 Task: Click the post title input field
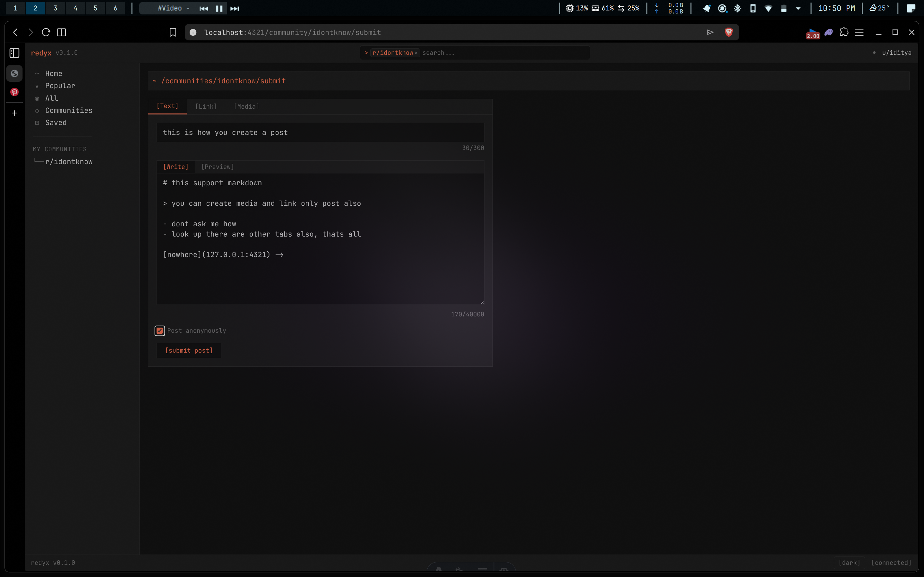click(320, 132)
